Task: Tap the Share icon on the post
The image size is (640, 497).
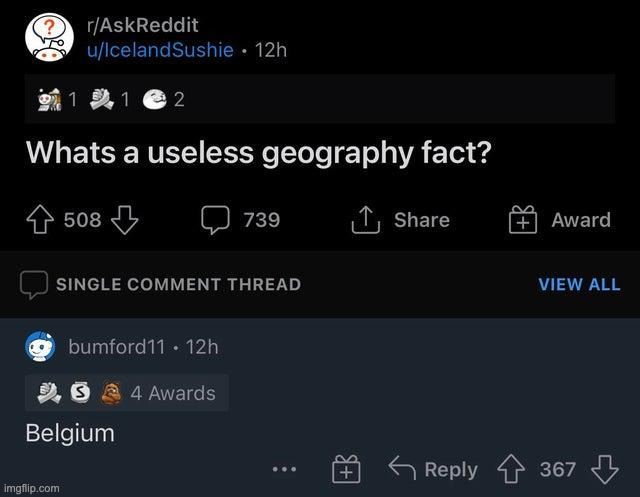Action: pyautogui.click(x=366, y=220)
